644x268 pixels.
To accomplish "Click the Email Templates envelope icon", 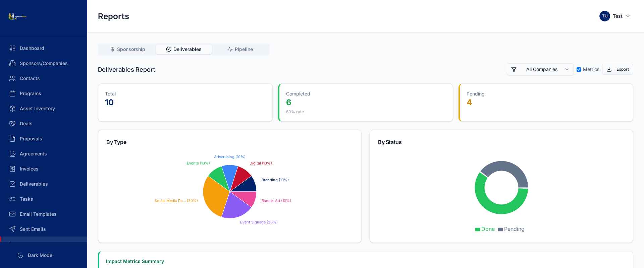I will click(x=12, y=214).
